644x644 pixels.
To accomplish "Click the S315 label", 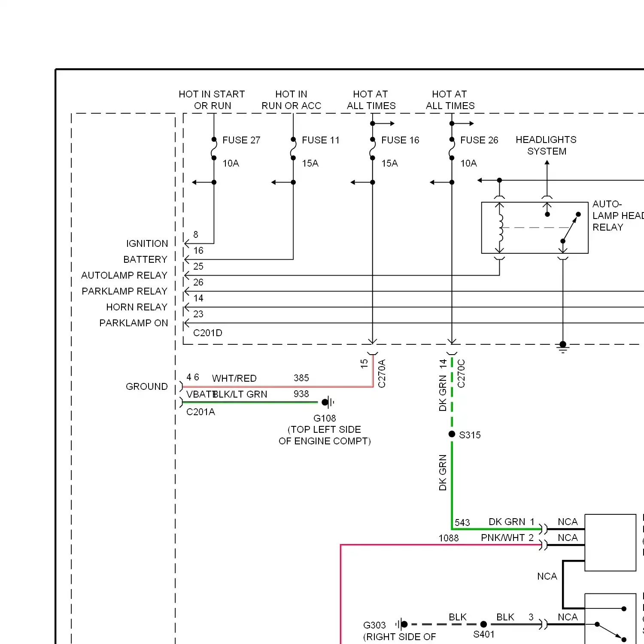I will [470, 435].
